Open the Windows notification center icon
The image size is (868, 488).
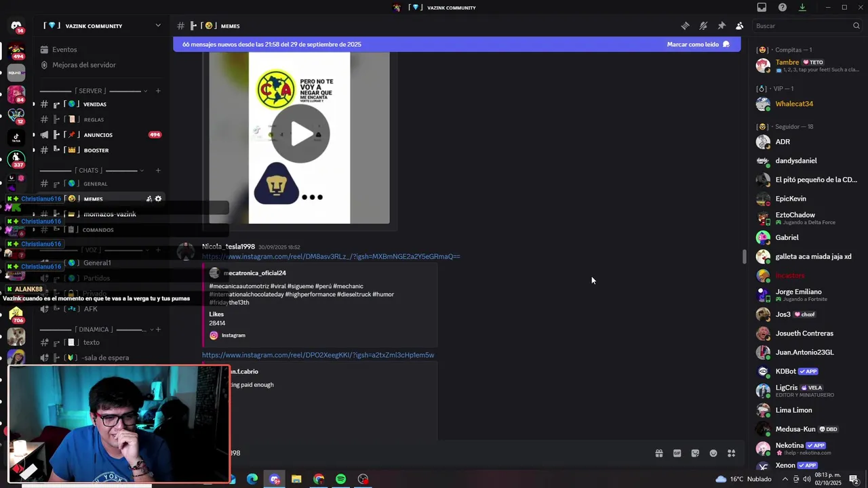(854, 479)
